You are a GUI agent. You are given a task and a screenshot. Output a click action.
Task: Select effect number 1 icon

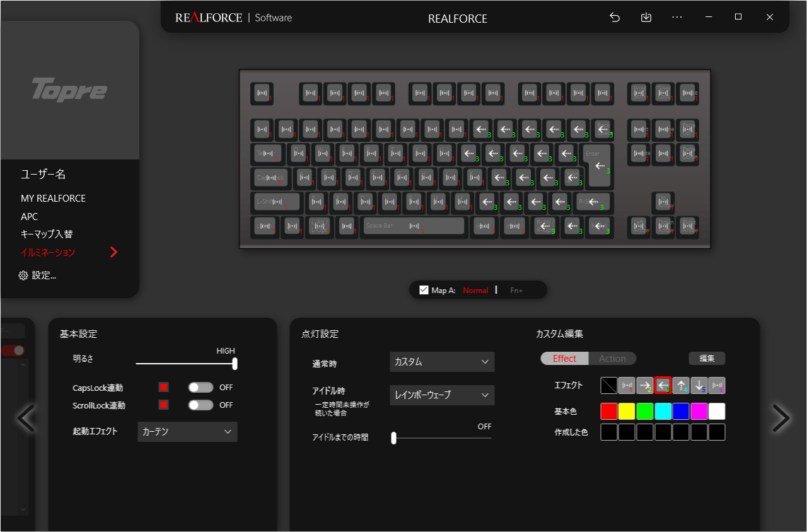pos(627,385)
